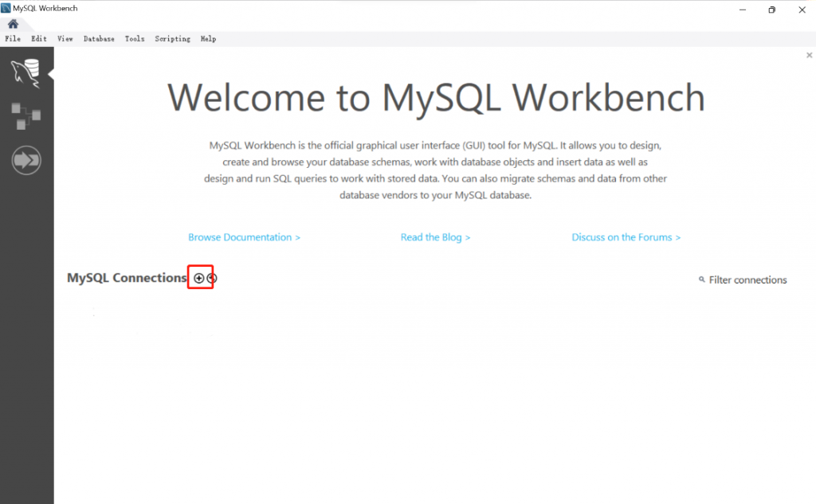Viewport: 816px width, 504px height.
Task: Close the welcome panel with the small x
Action: pos(810,56)
